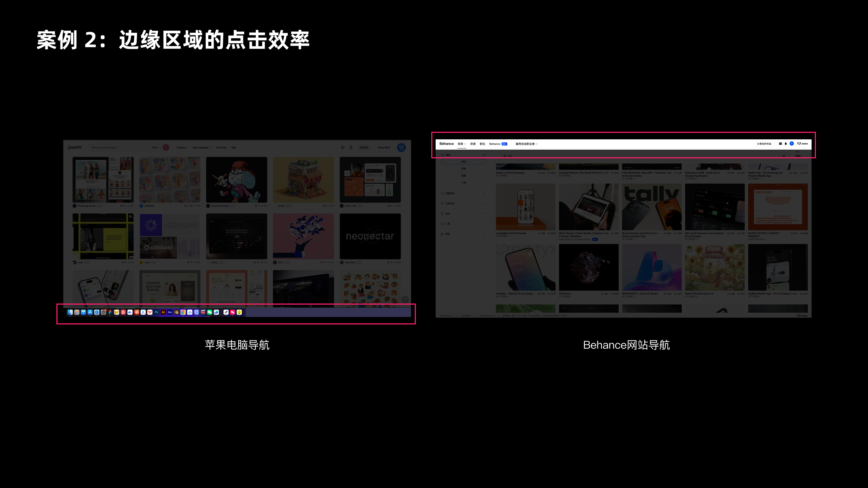Viewport: 868px width, 488px height.
Task: Open After Effects from the dock
Action: [170, 312]
